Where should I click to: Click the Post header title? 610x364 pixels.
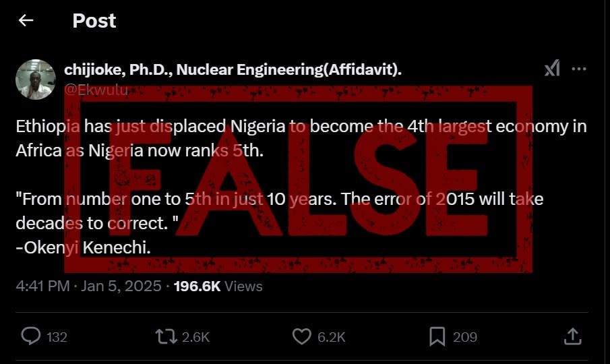(94, 21)
